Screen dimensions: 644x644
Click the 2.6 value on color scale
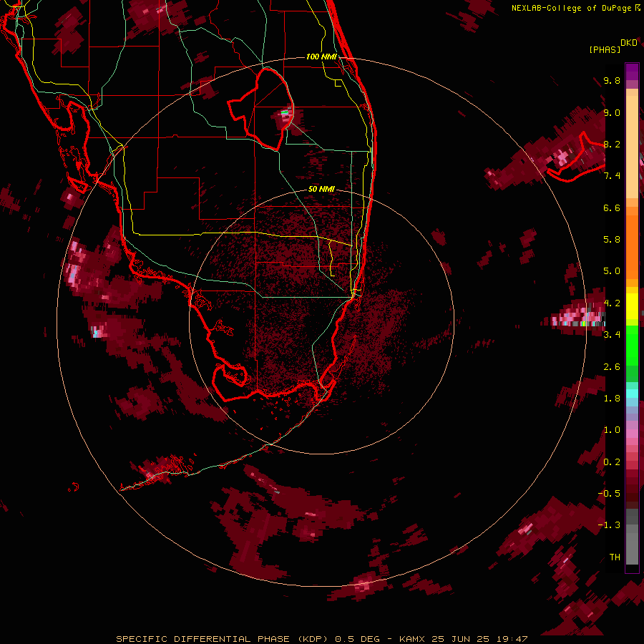(612, 366)
